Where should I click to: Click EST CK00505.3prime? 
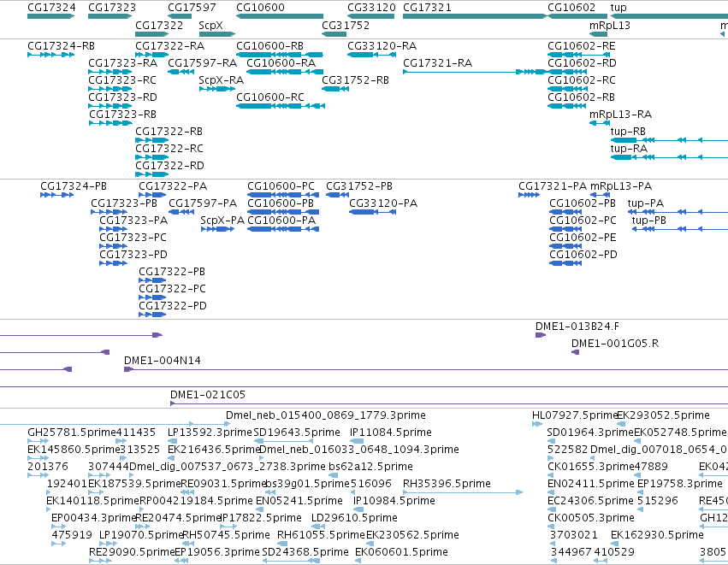pyautogui.click(x=551, y=527)
